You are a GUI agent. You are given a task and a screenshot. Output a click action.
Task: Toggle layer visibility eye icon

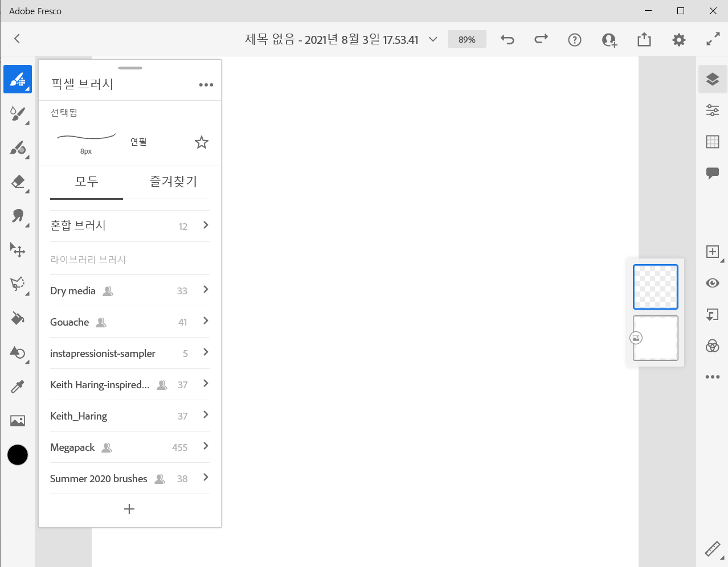point(713,283)
